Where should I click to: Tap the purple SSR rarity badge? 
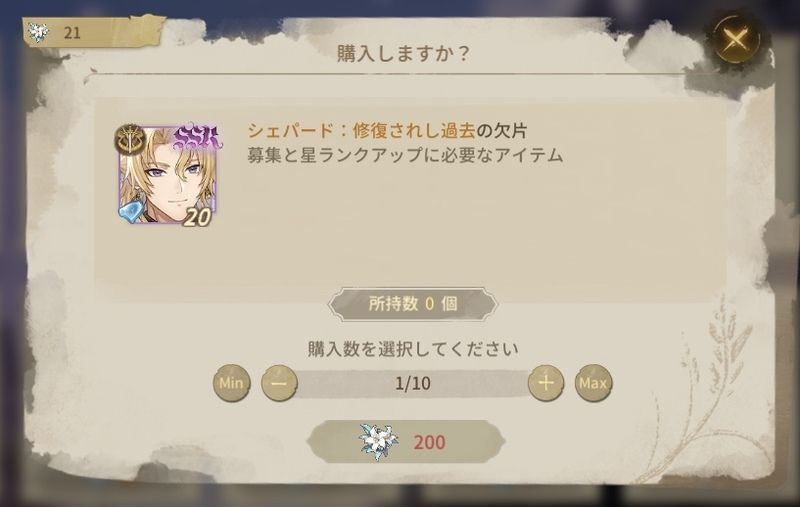pyautogui.click(x=198, y=137)
